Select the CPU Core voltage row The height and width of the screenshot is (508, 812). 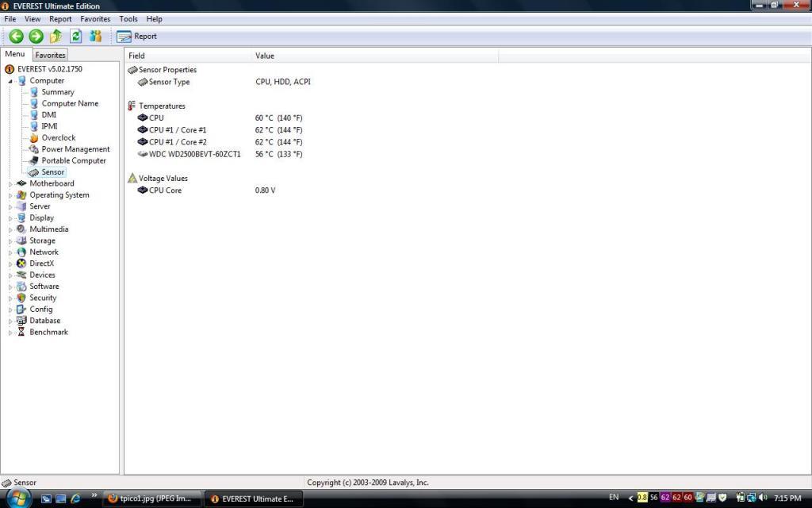point(207,190)
